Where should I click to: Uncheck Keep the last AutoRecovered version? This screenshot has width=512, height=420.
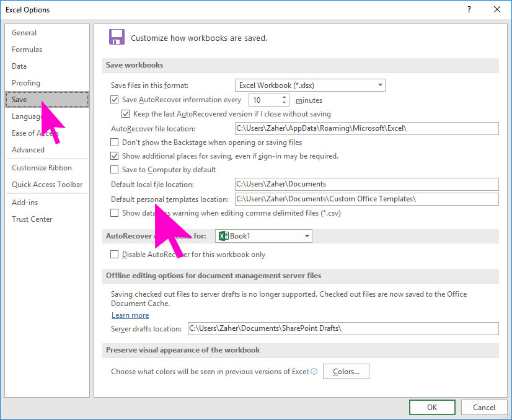(x=125, y=114)
